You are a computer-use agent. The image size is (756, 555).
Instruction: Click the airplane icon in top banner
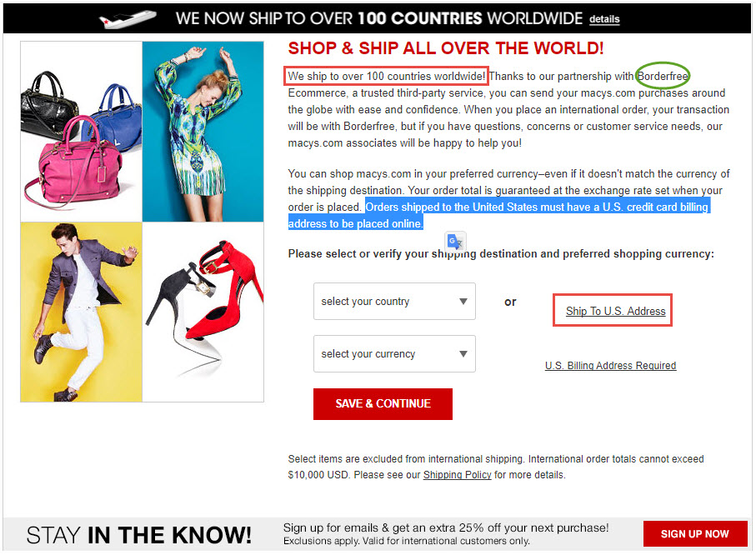[x=128, y=19]
